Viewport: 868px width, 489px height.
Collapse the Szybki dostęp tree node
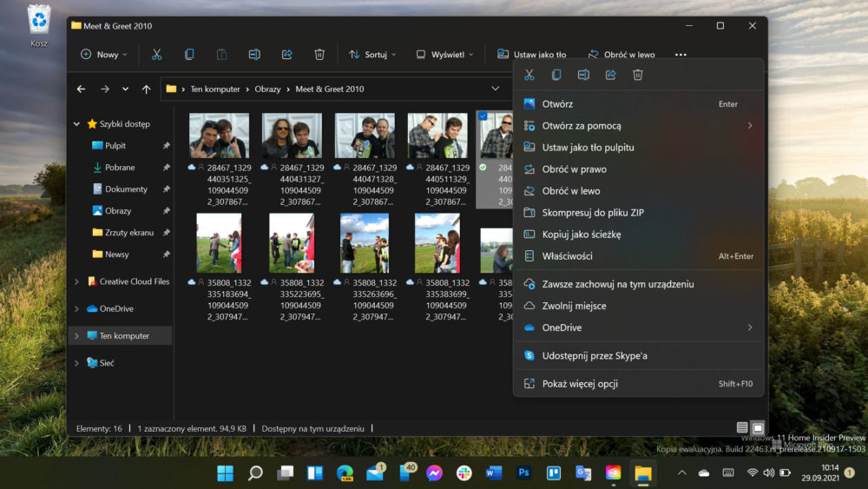(77, 124)
